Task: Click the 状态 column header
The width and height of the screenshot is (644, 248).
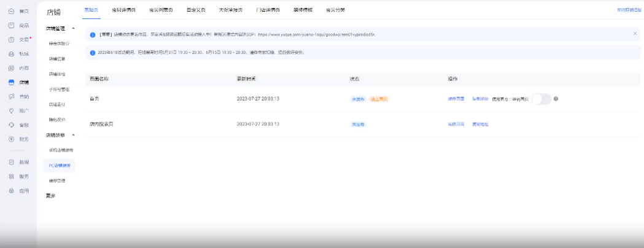Action: pos(354,79)
